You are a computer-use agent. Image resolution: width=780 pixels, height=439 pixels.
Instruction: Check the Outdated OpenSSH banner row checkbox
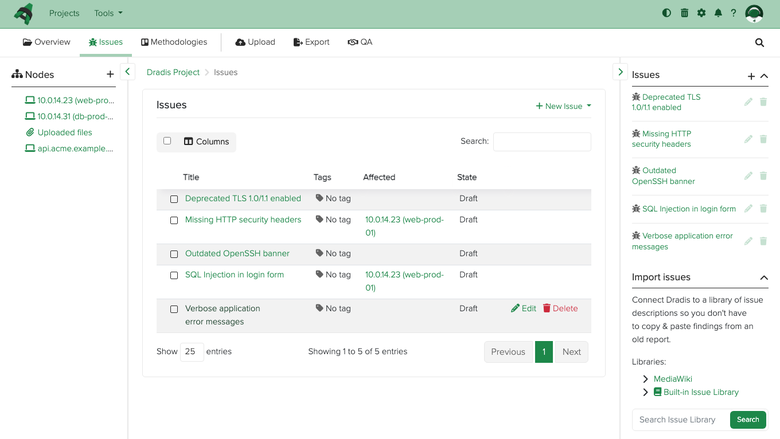coord(174,254)
